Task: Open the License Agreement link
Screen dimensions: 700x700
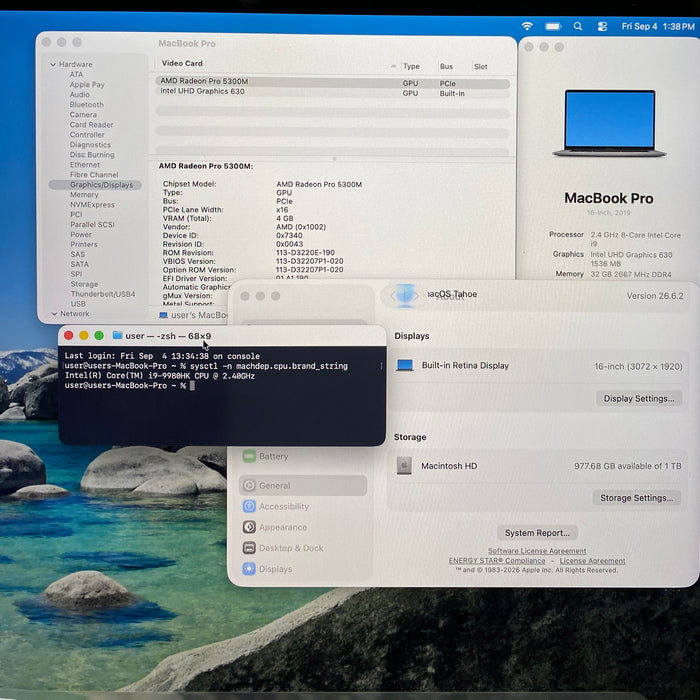Action: [x=592, y=561]
